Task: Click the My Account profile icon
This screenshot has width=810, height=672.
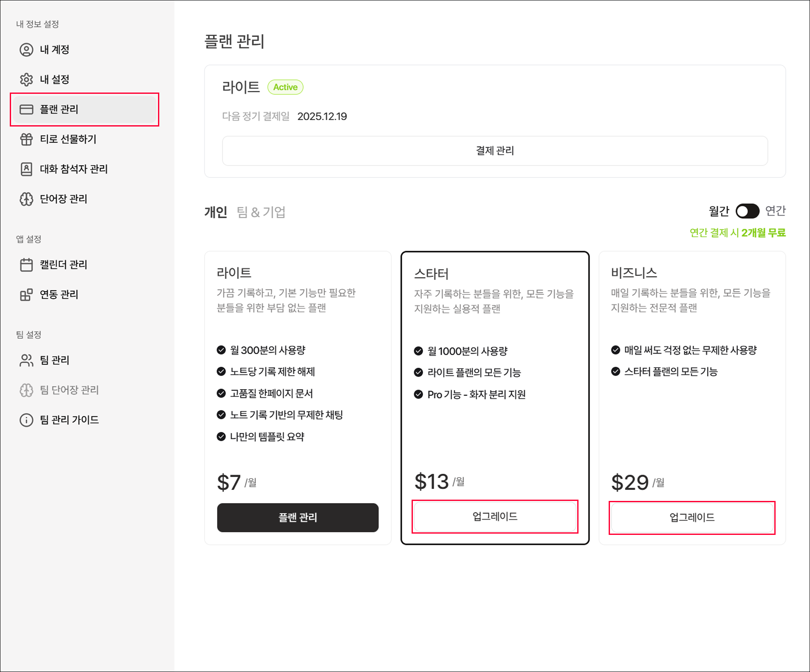Action: tap(26, 50)
